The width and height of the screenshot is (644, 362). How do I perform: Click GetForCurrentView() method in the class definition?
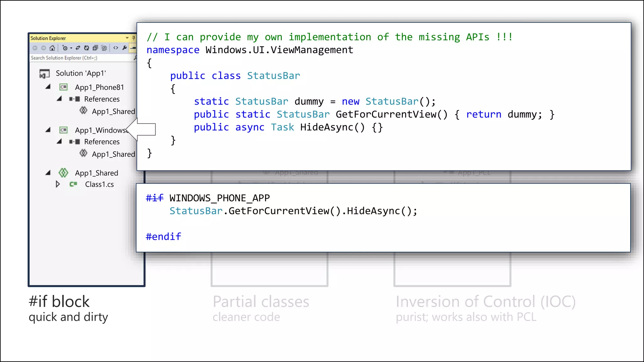tap(392, 114)
